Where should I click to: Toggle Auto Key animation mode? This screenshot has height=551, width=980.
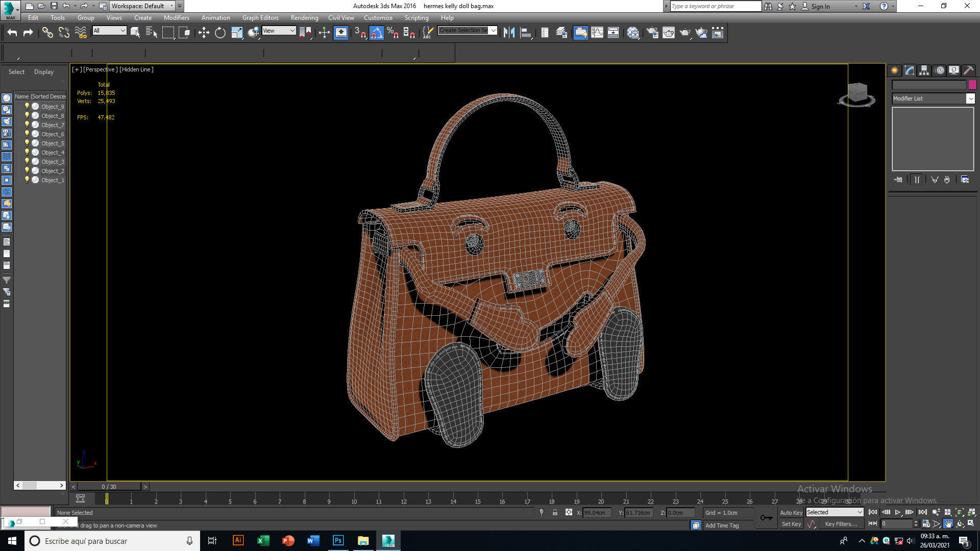pyautogui.click(x=791, y=513)
